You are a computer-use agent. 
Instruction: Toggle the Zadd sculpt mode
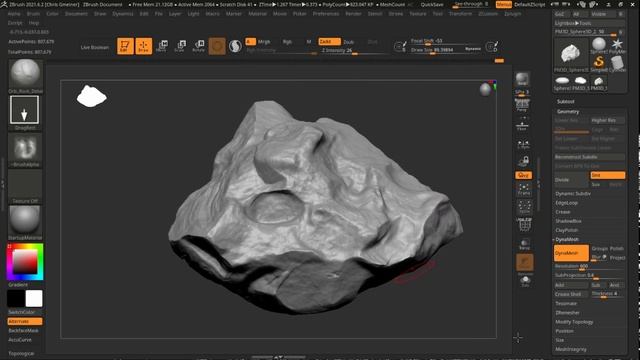[x=329, y=42]
